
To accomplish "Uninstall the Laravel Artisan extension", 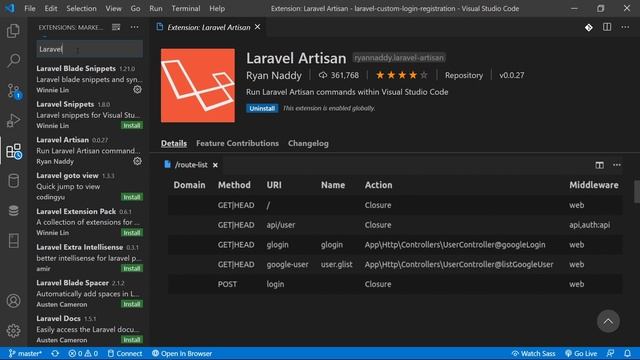I will tap(262, 108).
